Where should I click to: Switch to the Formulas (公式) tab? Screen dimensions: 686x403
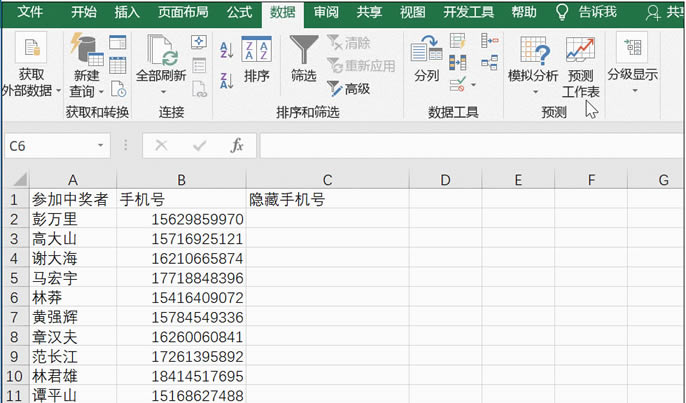(x=239, y=12)
